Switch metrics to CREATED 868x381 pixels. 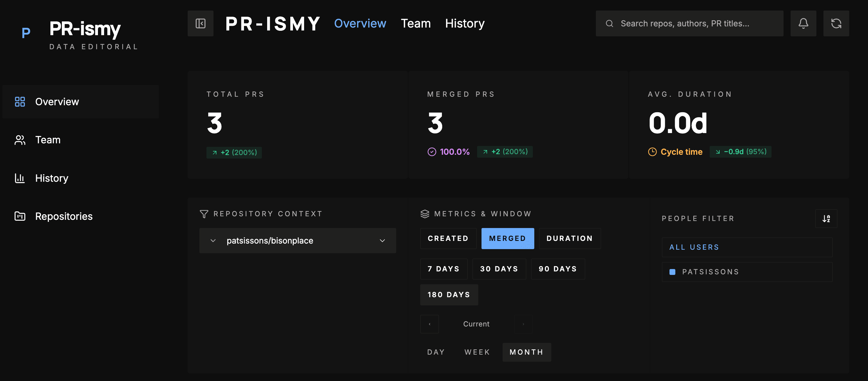coord(448,238)
